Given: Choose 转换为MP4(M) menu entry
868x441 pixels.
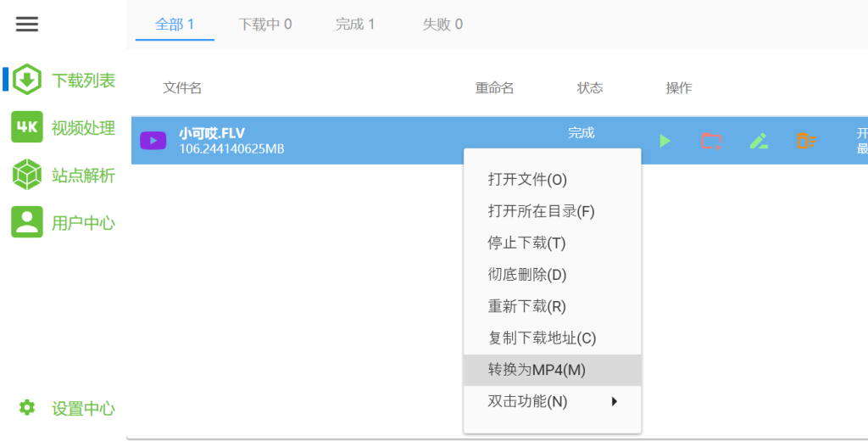Looking at the screenshot, I should coord(553,370).
